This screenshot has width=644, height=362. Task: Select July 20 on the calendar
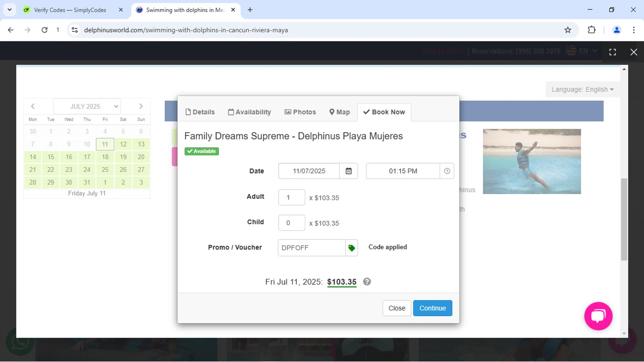141,157
